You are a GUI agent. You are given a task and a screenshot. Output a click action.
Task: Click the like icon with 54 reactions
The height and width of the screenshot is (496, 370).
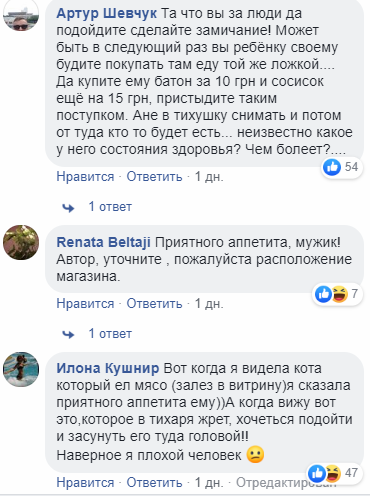[x=332, y=167]
